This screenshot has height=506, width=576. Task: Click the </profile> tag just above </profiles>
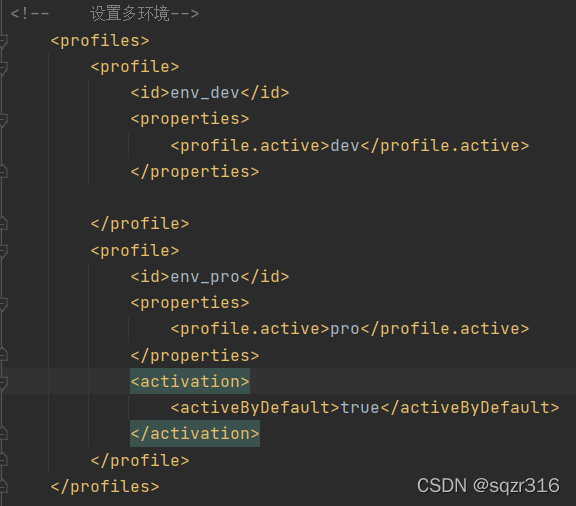[140, 460]
